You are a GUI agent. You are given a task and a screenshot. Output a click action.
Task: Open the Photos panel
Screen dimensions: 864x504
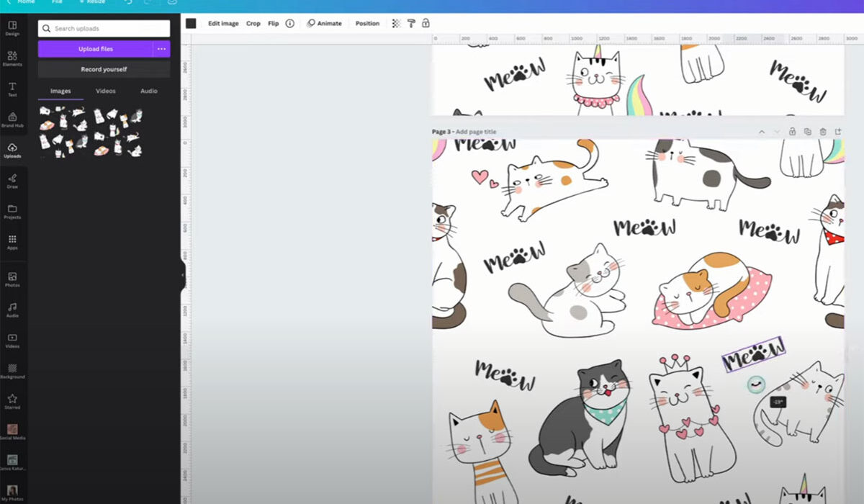coord(12,279)
